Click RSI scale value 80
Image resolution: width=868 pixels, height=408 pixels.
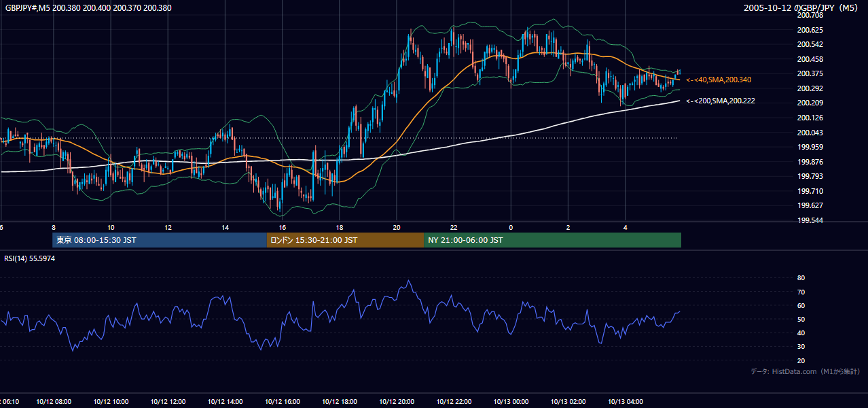(801, 278)
